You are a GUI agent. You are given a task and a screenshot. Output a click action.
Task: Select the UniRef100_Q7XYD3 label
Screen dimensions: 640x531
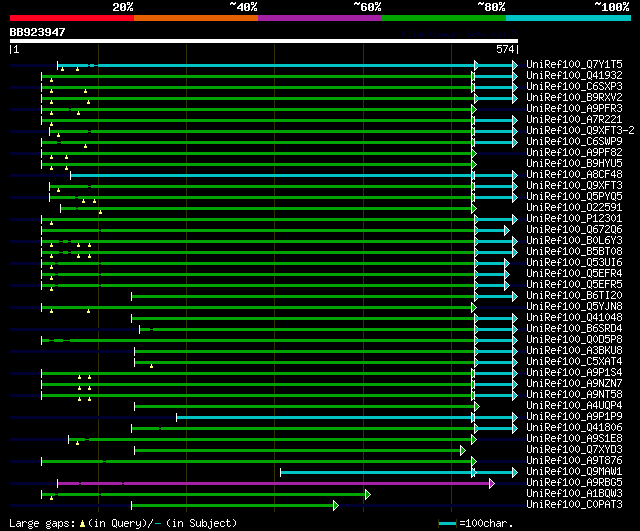click(x=574, y=450)
